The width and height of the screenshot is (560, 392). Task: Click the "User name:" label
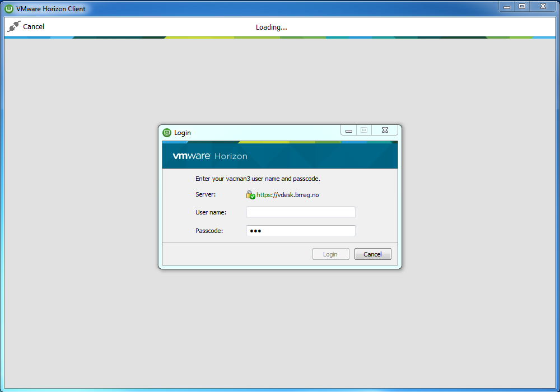click(211, 212)
